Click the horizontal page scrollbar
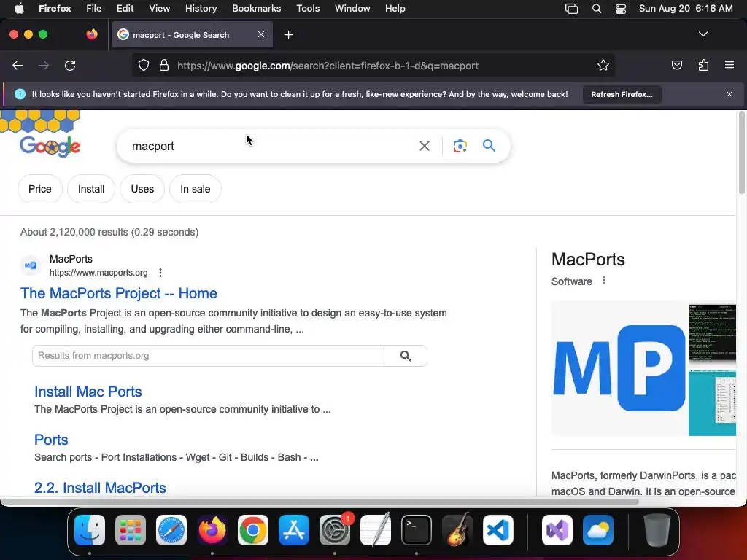This screenshot has height=560, width=747. (320, 502)
